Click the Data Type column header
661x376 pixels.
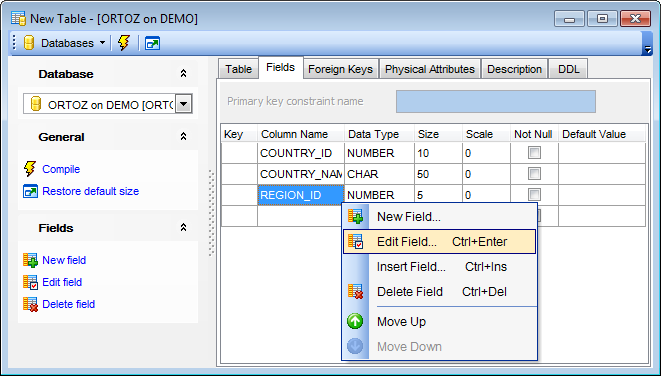[379, 134]
